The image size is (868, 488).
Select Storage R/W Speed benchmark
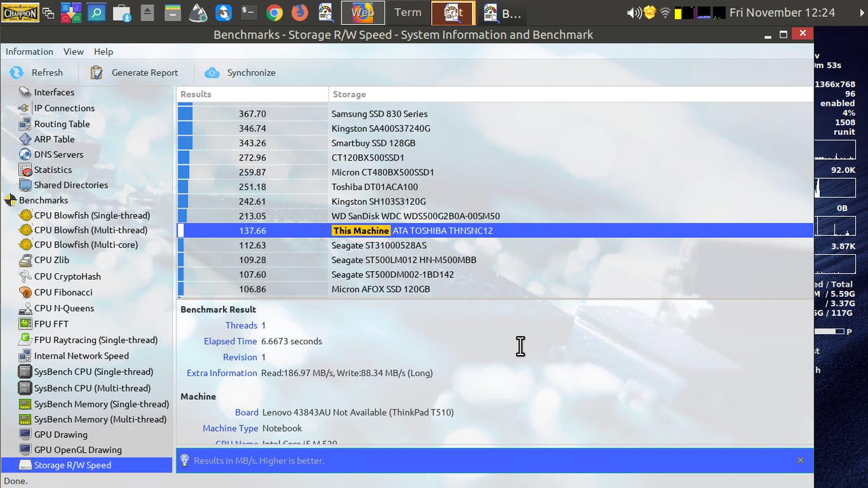pyautogui.click(x=87, y=465)
